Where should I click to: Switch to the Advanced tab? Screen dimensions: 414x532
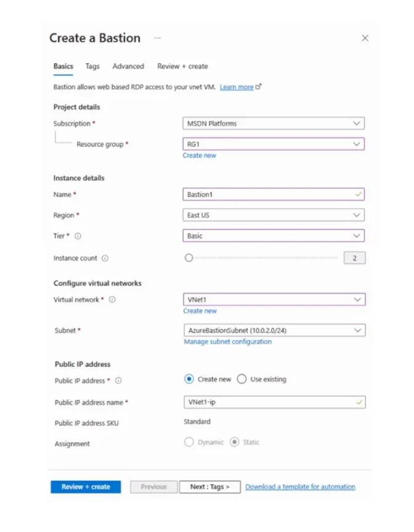[128, 66]
